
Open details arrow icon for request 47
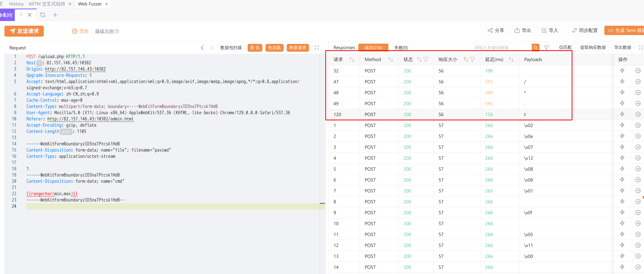[638, 82]
